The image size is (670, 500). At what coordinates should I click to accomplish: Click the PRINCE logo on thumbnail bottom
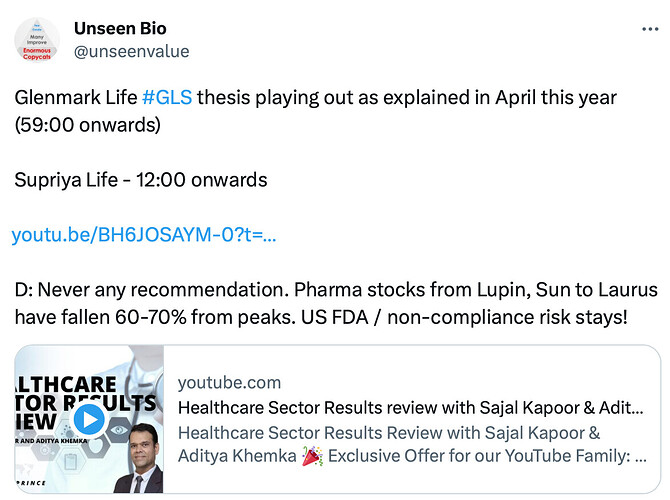(31, 483)
